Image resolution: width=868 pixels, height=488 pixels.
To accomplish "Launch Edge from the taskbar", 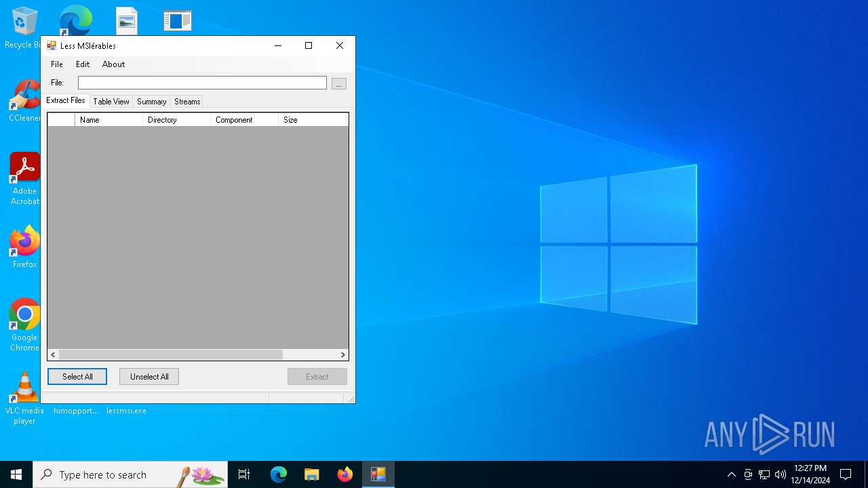I will point(279,474).
